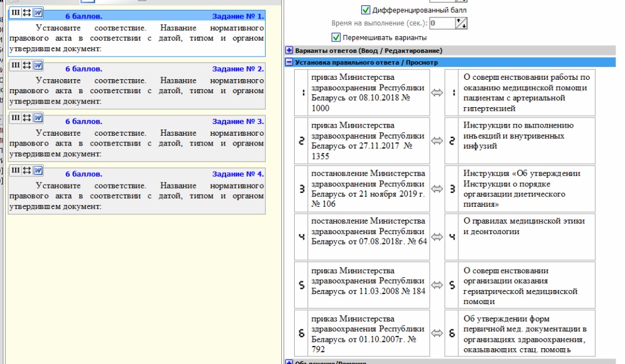Click number 6 cell beside первичной мед. документации item
The width and height of the screenshot is (625, 364).
point(452,333)
